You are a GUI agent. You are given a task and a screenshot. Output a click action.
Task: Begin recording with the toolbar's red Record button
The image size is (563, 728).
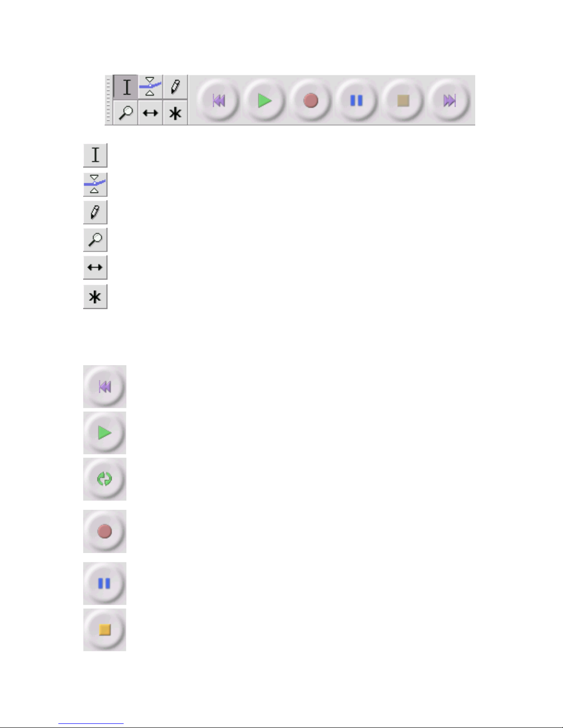click(x=311, y=100)
